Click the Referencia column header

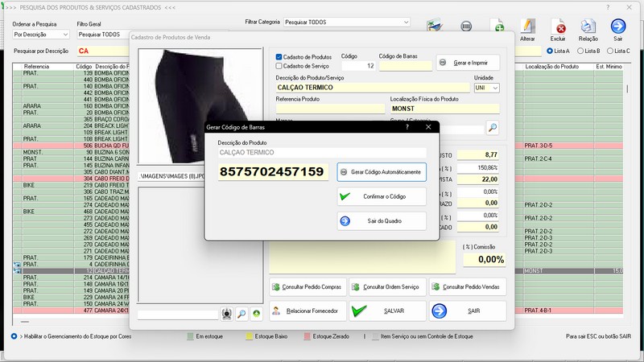(36, 67)
